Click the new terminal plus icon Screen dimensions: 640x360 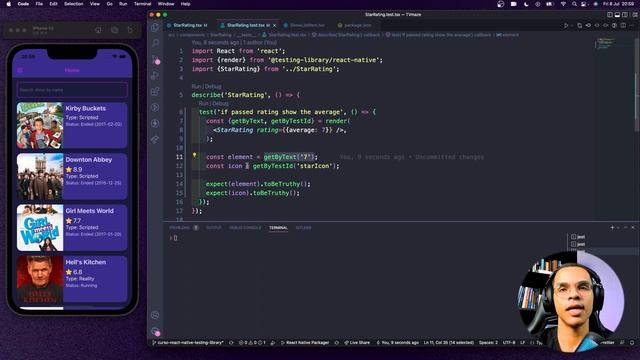point(612,228)
